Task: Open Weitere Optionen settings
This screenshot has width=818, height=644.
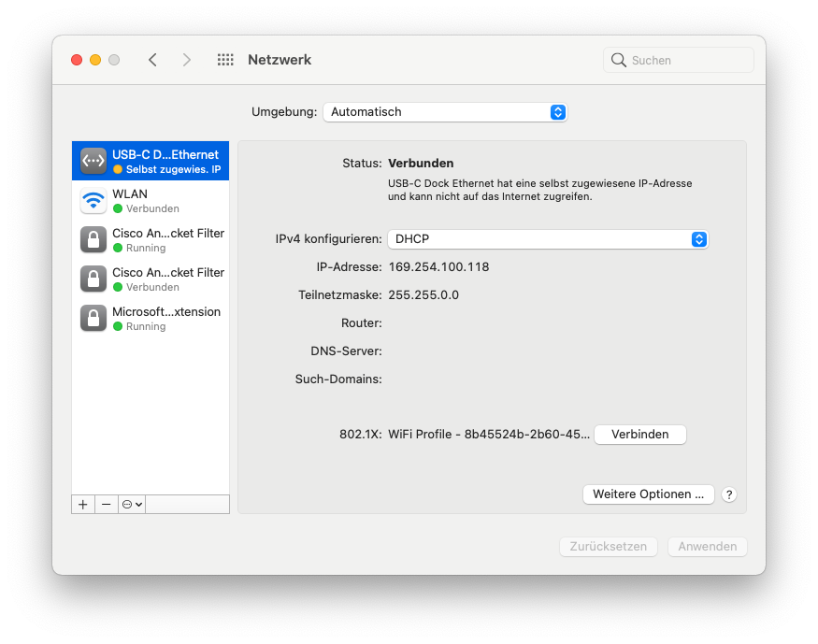Action: click(x=648, y=494)
